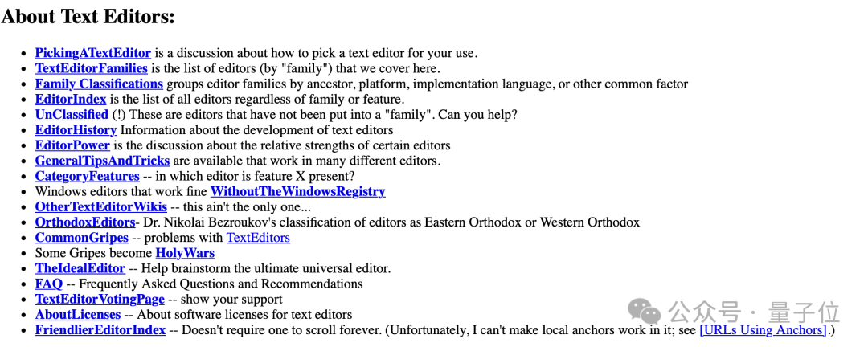This screenshot has height=347, width=868.
Task: Open the CommonGripes link
Action: point(82,238)
